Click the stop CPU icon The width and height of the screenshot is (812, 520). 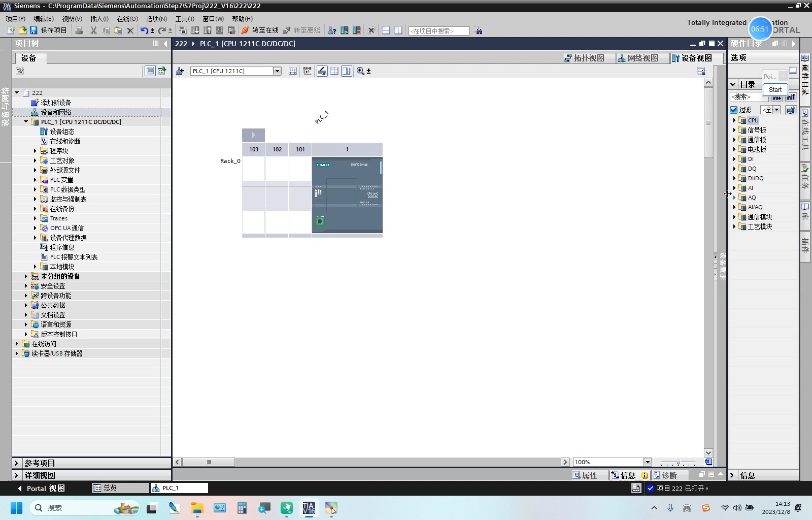tap(357, 30)
